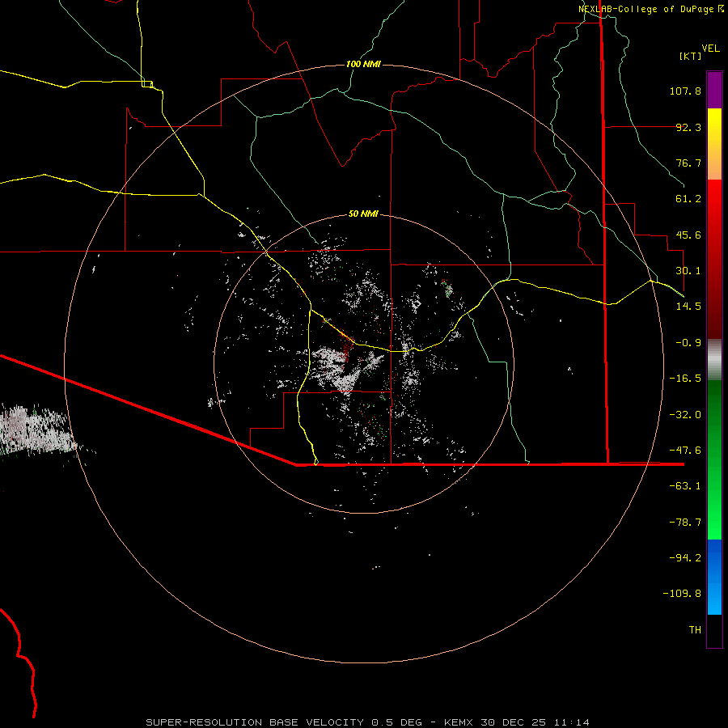Click the 92.3 velocity scale value

pyautogui.click(x=688, y=127)
